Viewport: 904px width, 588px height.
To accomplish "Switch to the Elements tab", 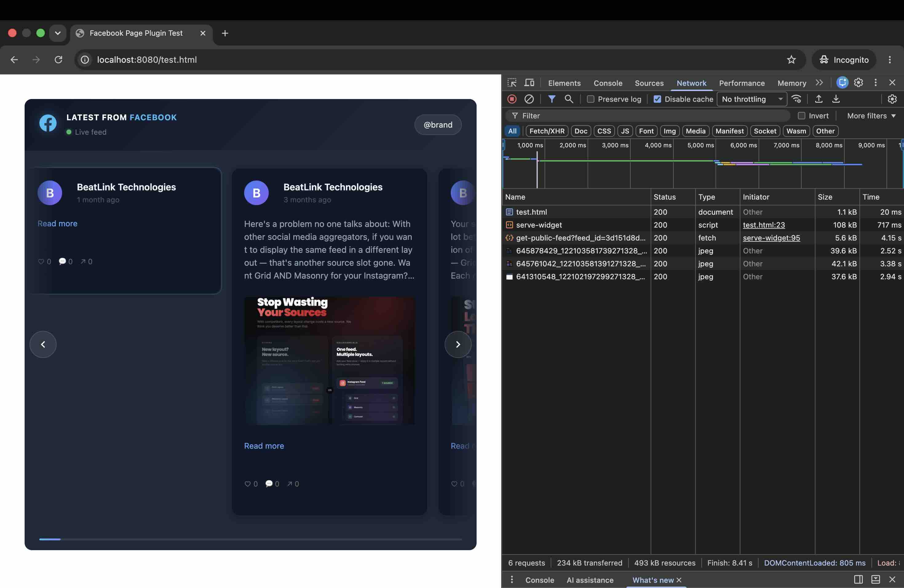I will (x=564, y=83).
